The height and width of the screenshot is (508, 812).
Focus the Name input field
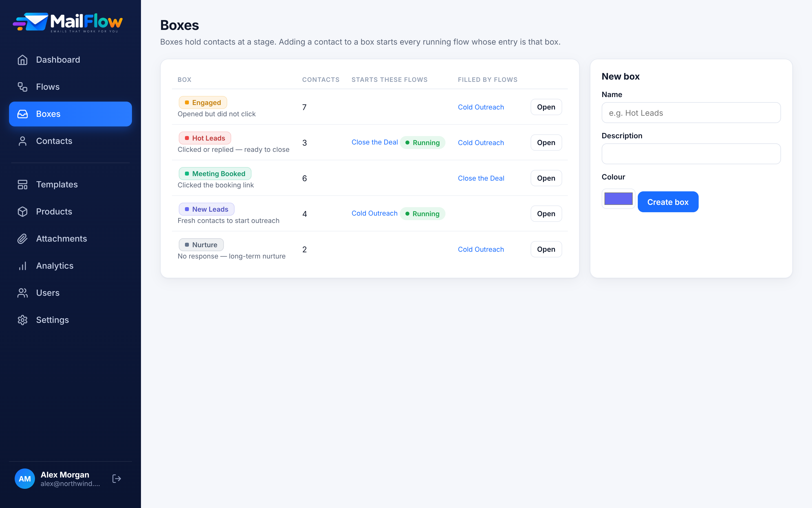(691, 113)
